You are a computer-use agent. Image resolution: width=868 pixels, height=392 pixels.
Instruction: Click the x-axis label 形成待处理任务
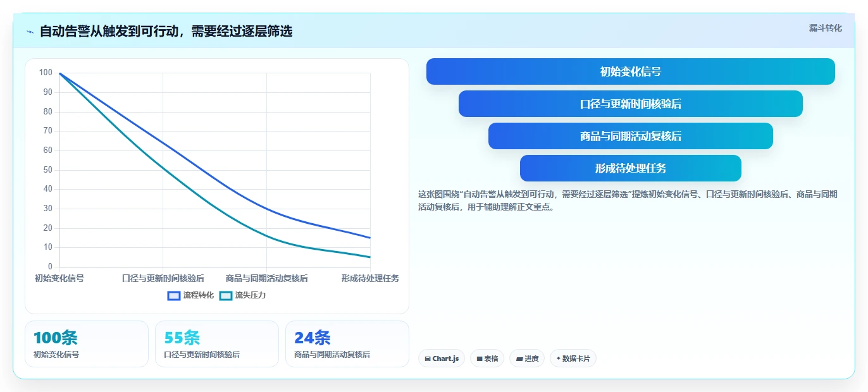[370, 278]
